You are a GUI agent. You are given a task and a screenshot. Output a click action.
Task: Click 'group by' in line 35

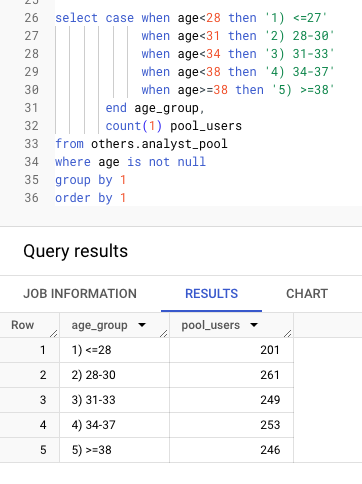[84, 180]
